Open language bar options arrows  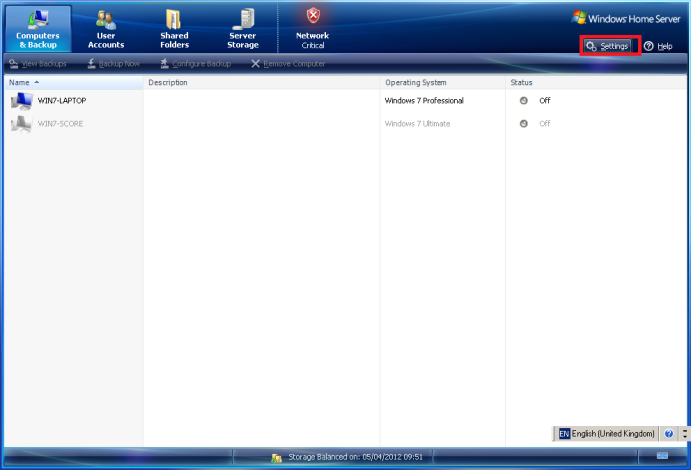[684, 433]
